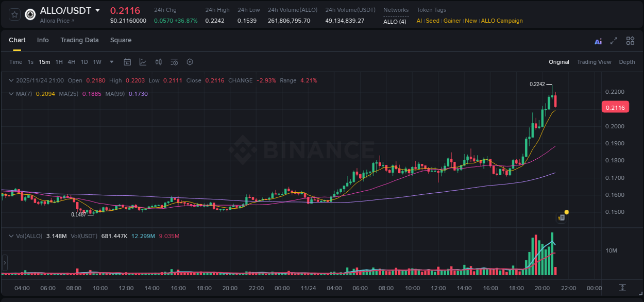Switch to the Trading Data tab
The image size is (644, 302).
79,40
